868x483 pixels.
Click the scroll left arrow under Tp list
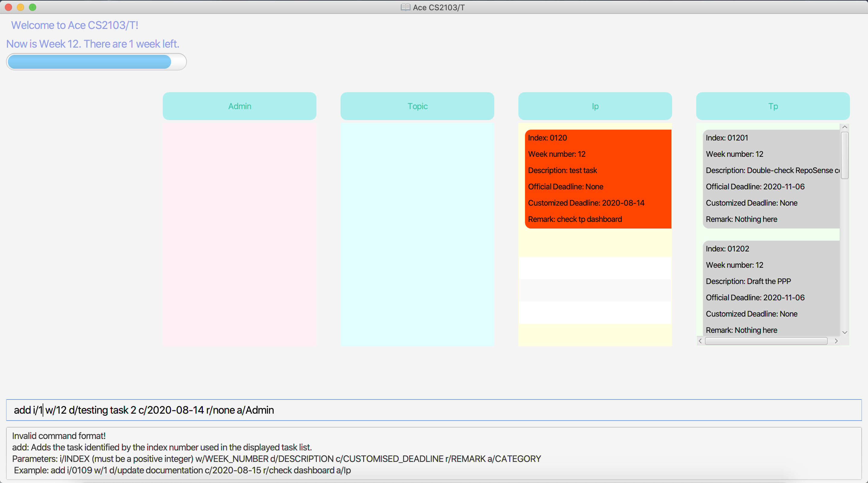click(x=700, y=341)
